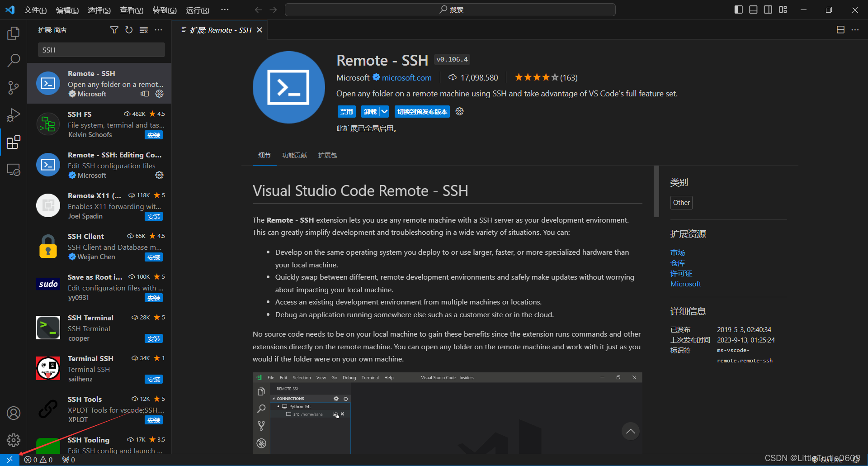Open 许可证 license link
Screen dimensions: 868x466
tap(681, 273)
